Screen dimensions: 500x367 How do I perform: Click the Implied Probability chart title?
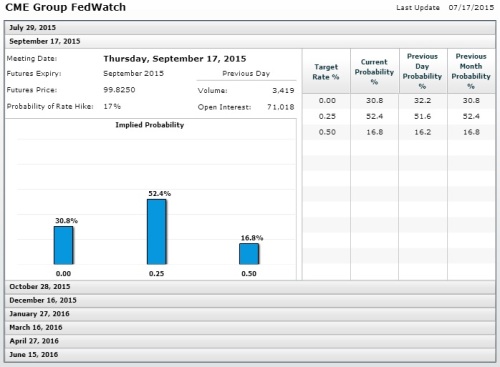click(x=150, y=125)
